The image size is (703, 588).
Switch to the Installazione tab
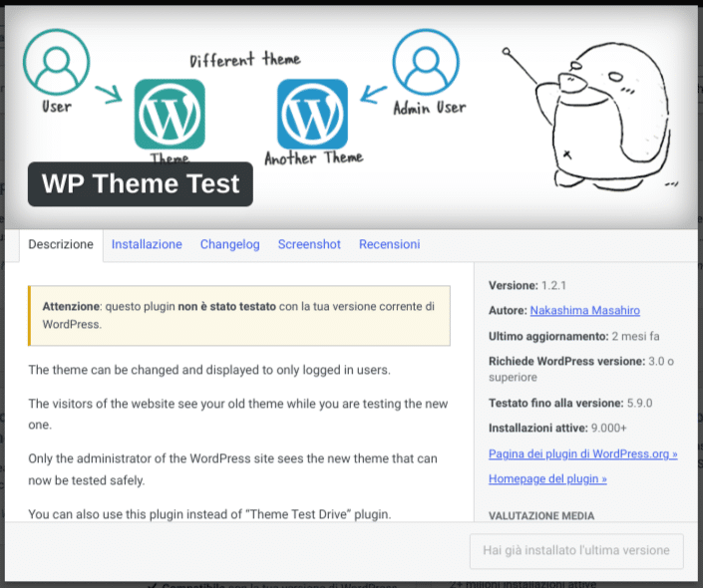point(147,244)
